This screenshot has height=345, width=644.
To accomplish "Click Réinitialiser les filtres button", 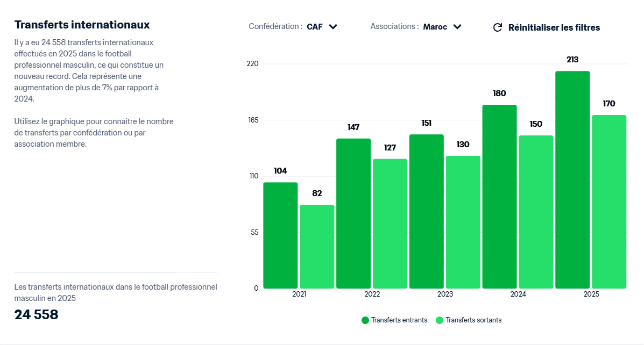I will tap(554, 27).
